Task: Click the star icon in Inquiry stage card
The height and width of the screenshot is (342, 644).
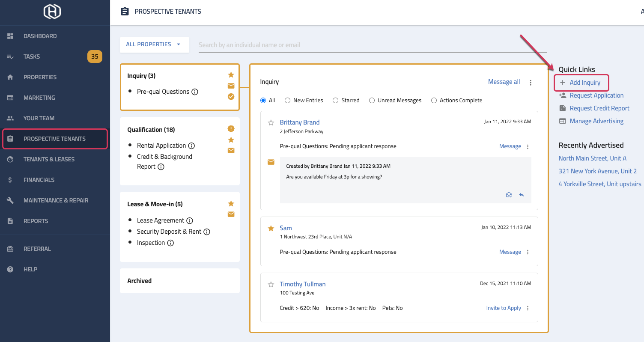Action: [x=231, y=75]
